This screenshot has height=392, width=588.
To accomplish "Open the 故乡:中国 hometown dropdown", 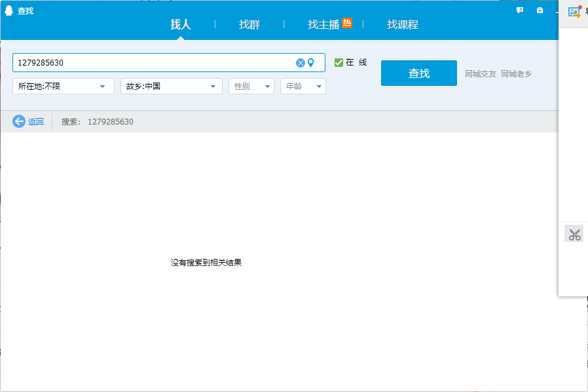I will (x=171, y=86).
